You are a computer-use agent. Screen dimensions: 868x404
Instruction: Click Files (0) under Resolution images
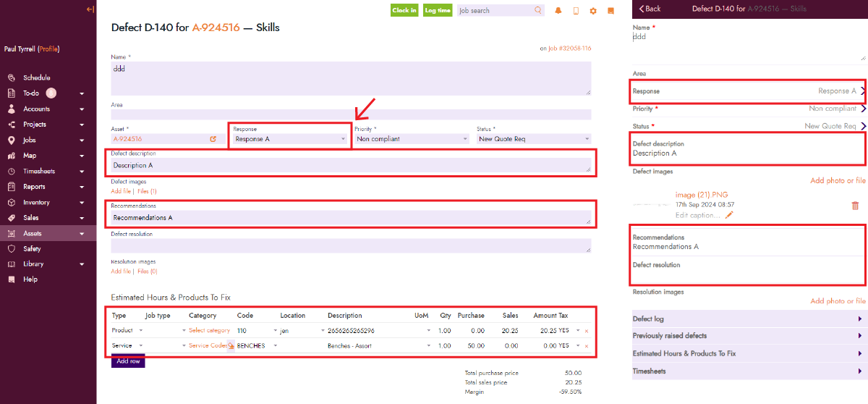pyautogui.click(x=148, y=272)
